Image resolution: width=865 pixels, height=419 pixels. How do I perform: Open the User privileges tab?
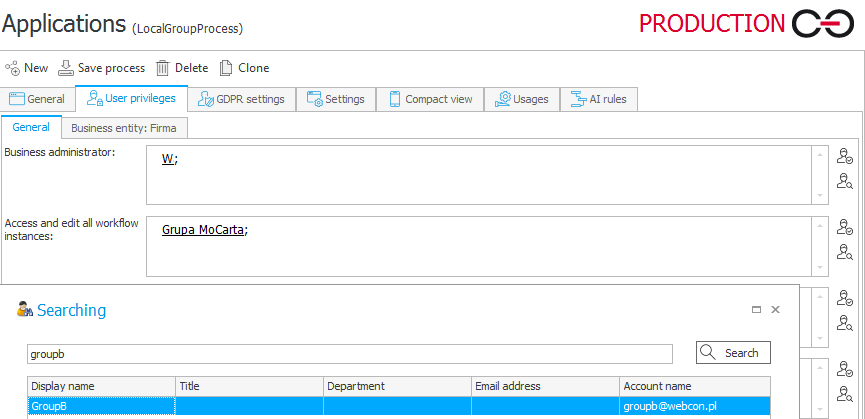coord(131,99)
